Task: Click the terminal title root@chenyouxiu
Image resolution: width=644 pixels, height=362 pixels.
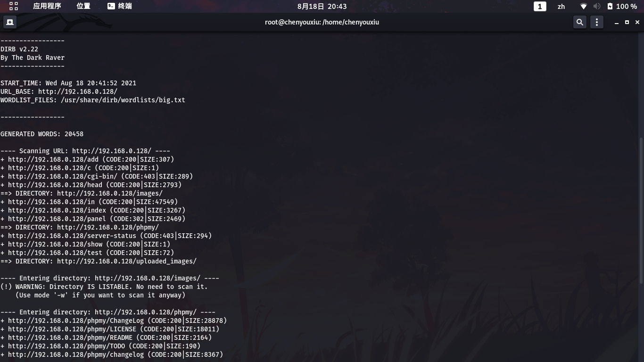Action: point(322,22)
